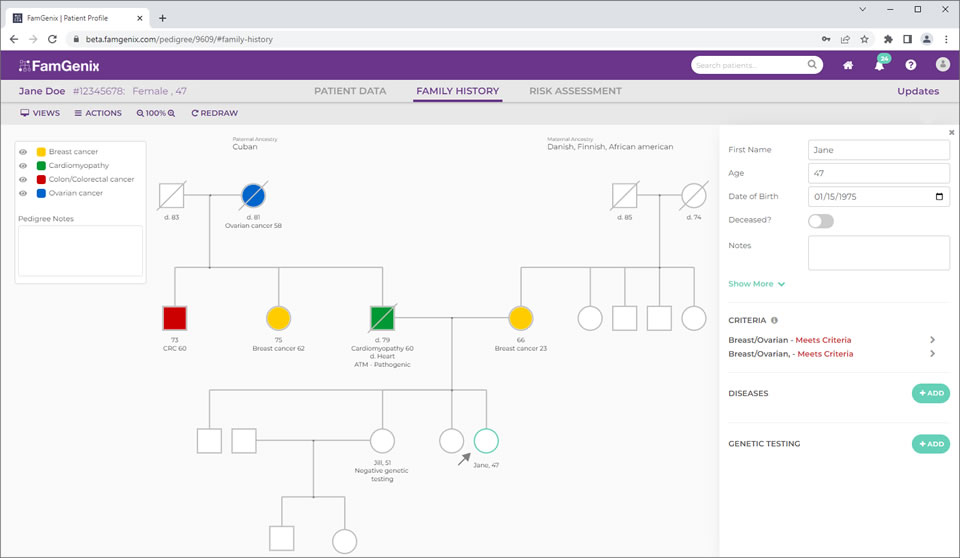Open the ACTIONS menu

pos(98,113)
